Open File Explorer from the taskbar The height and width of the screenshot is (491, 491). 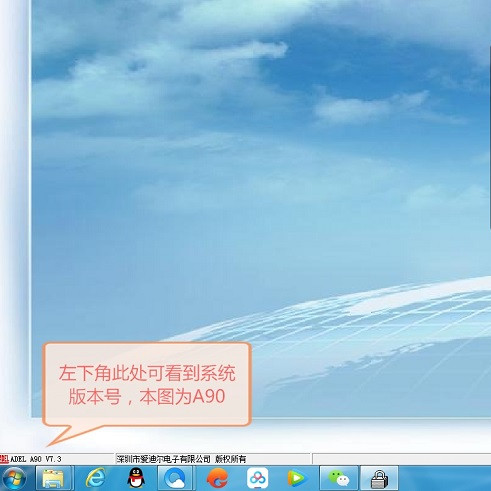point(53,479)
